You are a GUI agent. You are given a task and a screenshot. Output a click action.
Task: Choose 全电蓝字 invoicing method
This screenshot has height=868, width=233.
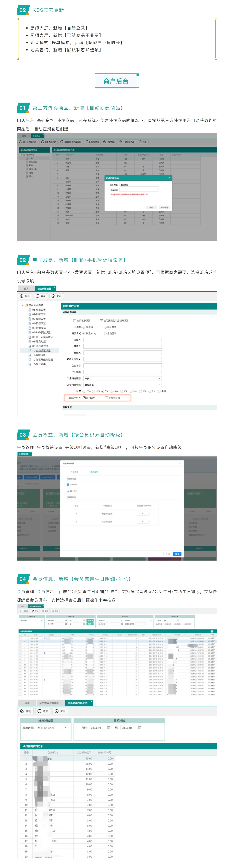[x=105, y=334]
